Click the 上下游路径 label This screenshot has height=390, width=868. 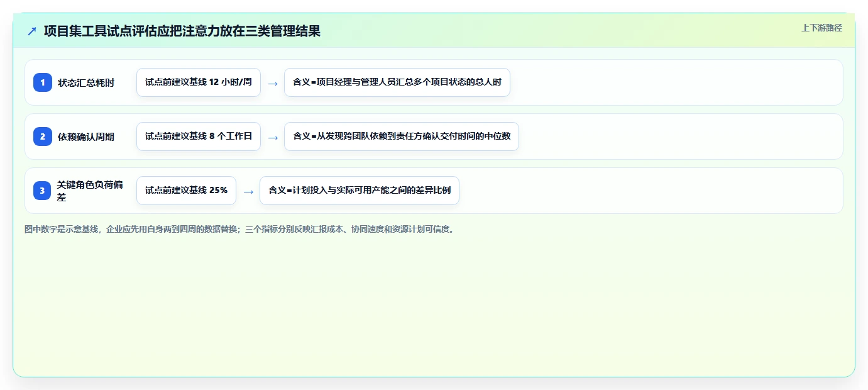pos(821,28)
